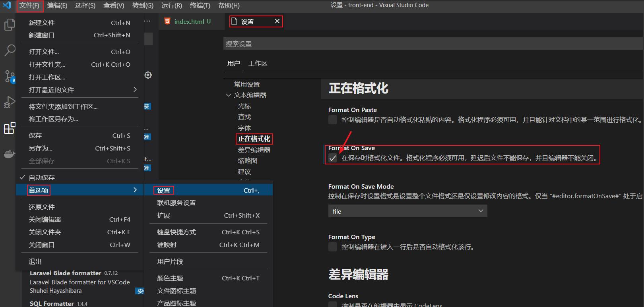Select 还原文件 from the File menu
The image size is (644, 307).
[x=80, y=207]
